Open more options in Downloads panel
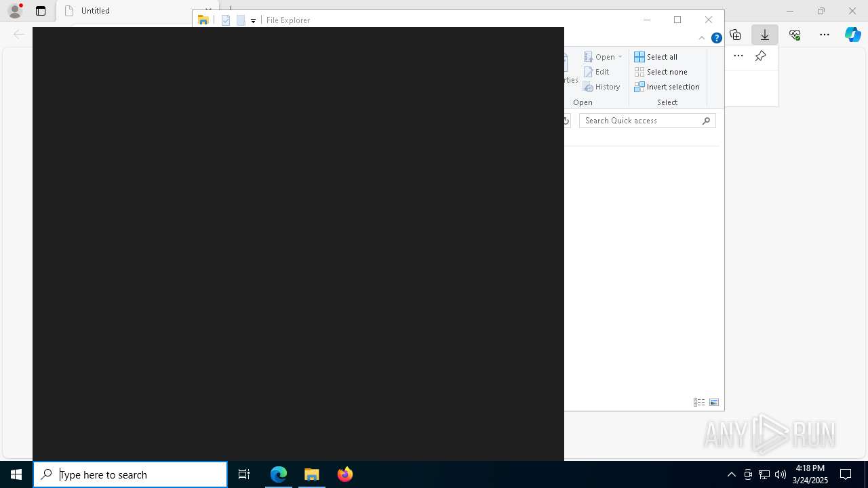The width and height of the screenshot is (868, 488). 738,56
